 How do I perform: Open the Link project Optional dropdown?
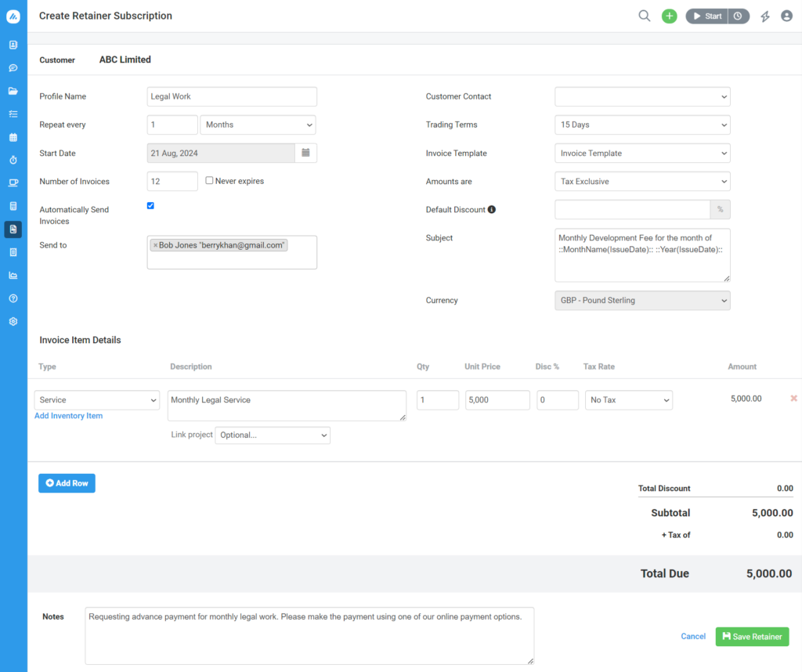[x=273, y=435]
